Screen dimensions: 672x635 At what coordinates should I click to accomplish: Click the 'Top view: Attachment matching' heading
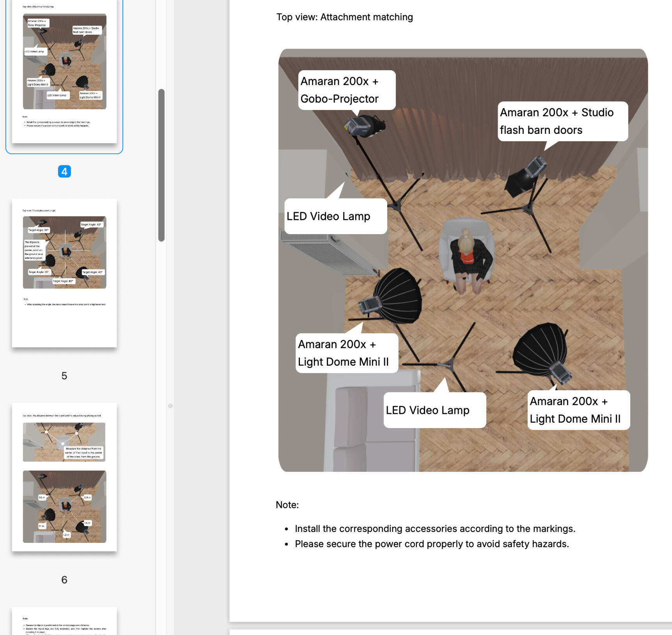[x=345, y=17]
